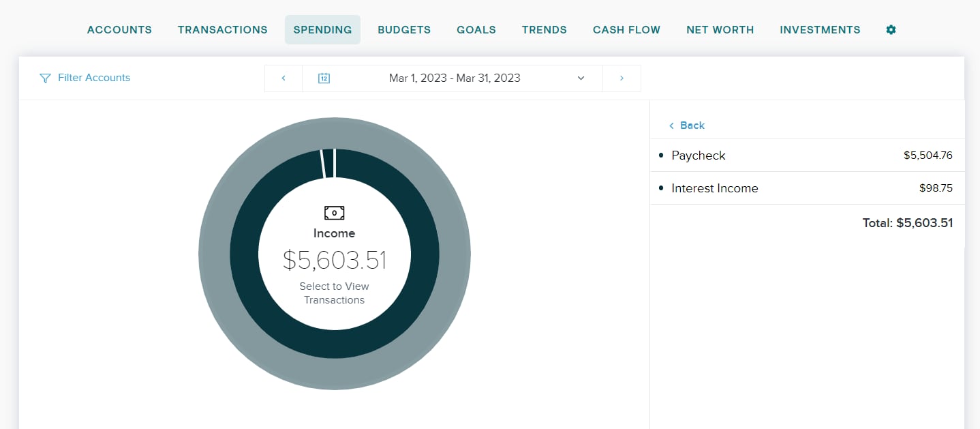Click the filter funnel icon
This screenshot has height=429, width=980.
45,78
